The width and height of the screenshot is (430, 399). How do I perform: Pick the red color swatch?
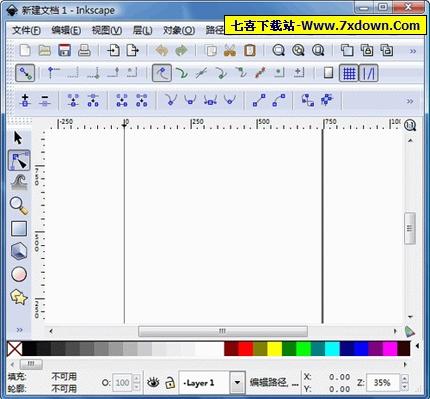pyautogui.click(x=246, y=349)
